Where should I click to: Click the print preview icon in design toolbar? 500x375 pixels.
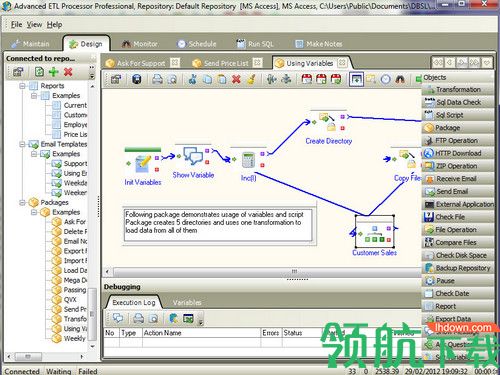[172, 79]
